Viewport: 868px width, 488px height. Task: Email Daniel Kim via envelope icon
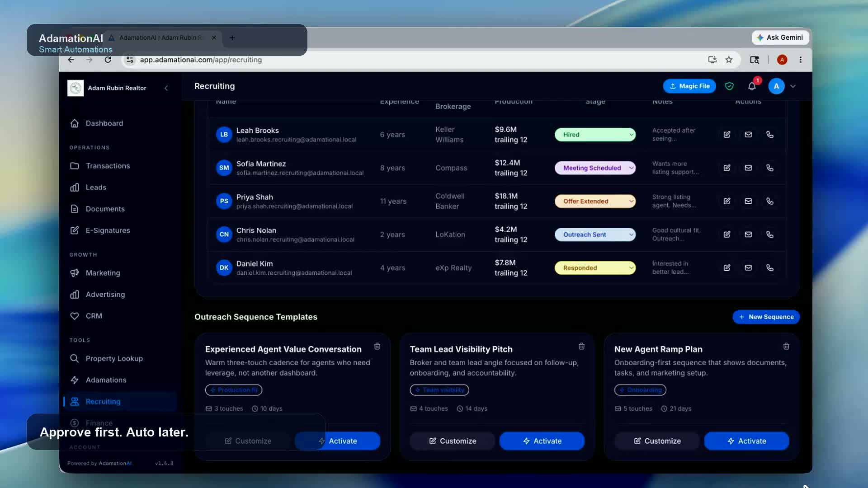coord(748,268)
